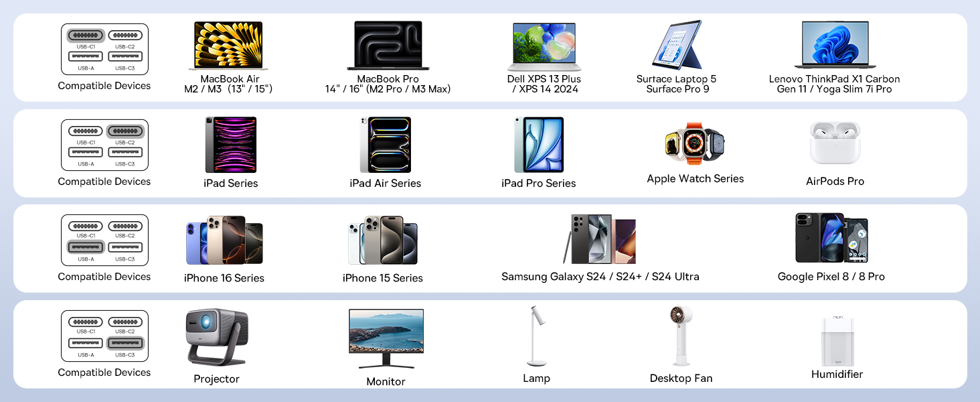Click the 'Projector' caption
The image size is (980, 402).
click(x=217, y=379)
